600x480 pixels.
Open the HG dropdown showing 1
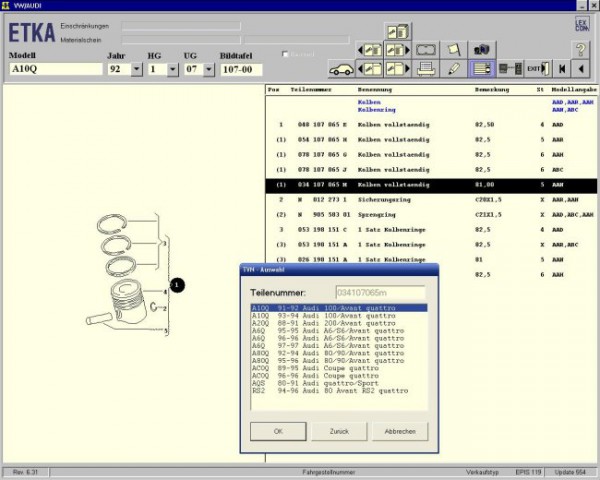point(173,69)
